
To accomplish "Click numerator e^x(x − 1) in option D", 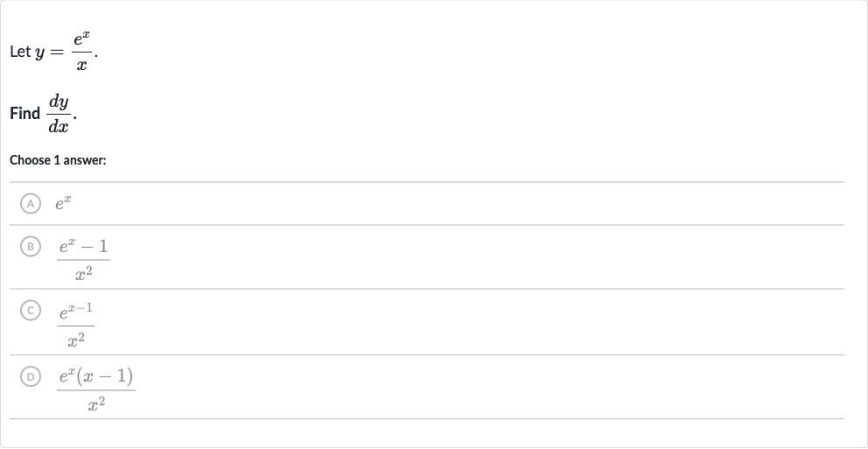I will pos(96,376).
